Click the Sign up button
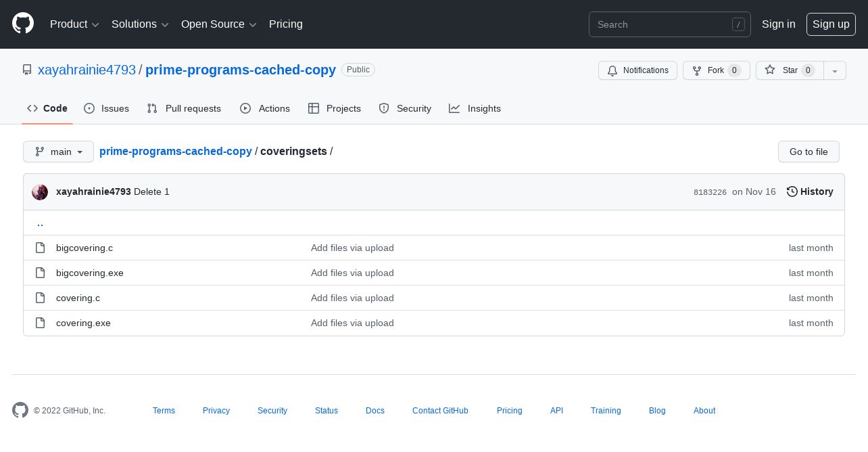 pyautogui.click(x=831, y=24)
